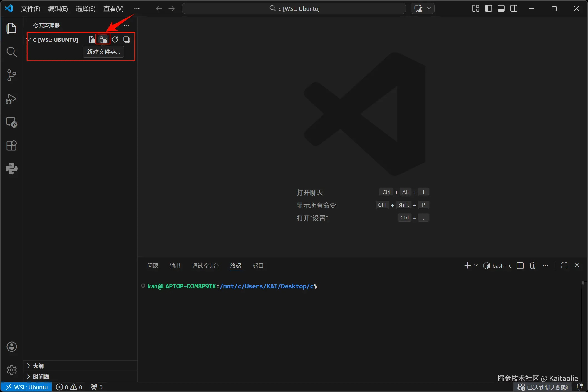The width and height of the screenshot is (588, 392).
Task: Expand the 时间线 timeline section
Action: [41, 377]
